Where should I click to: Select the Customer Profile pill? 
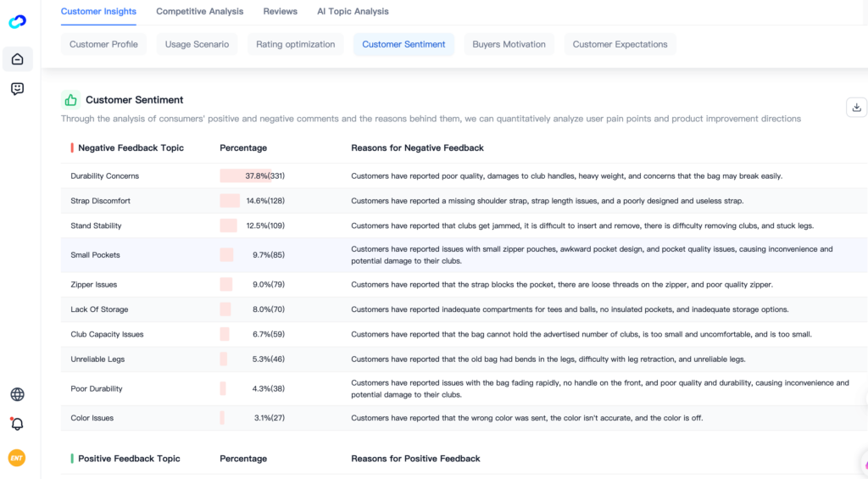(103, 44)
